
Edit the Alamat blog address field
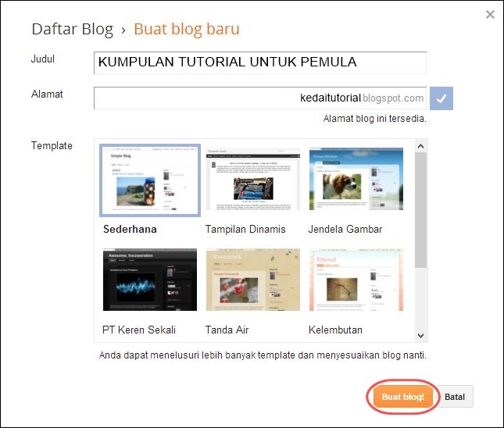pyautogui.click(x=260, y=98)
